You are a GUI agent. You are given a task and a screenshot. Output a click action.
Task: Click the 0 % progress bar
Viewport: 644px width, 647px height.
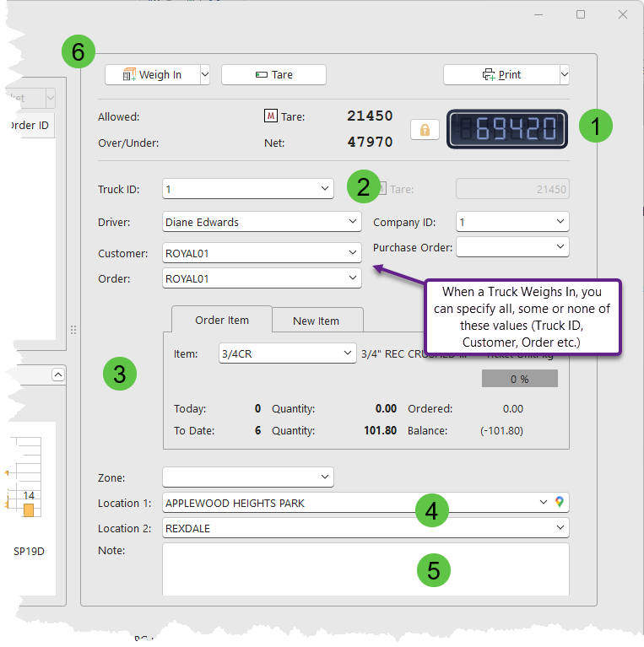[x=519, y=379]
